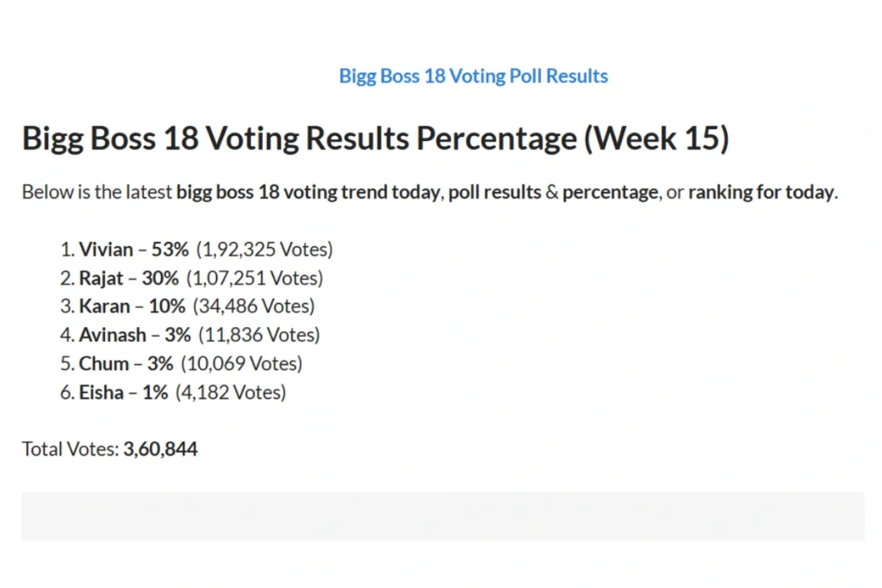Click the bold 'poll results' text
Viewport: 882px width, 588px height.
[x=494, y=192]
